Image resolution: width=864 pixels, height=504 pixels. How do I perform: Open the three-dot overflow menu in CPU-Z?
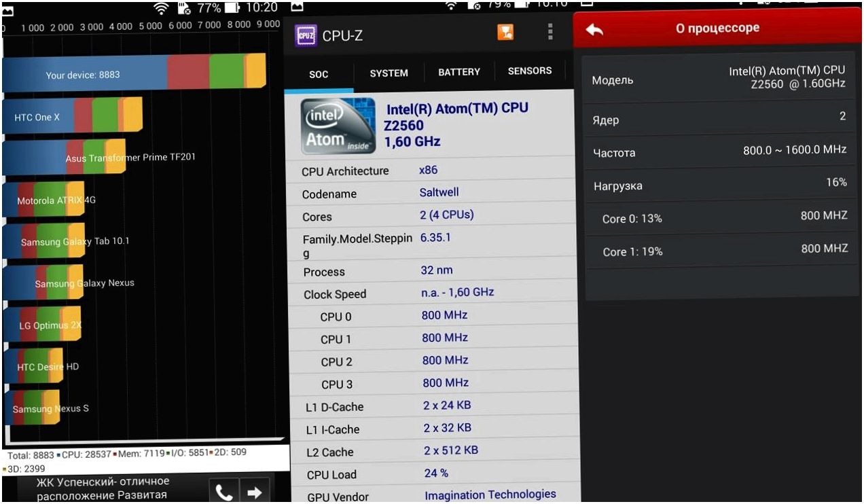(x=550, y=32)
